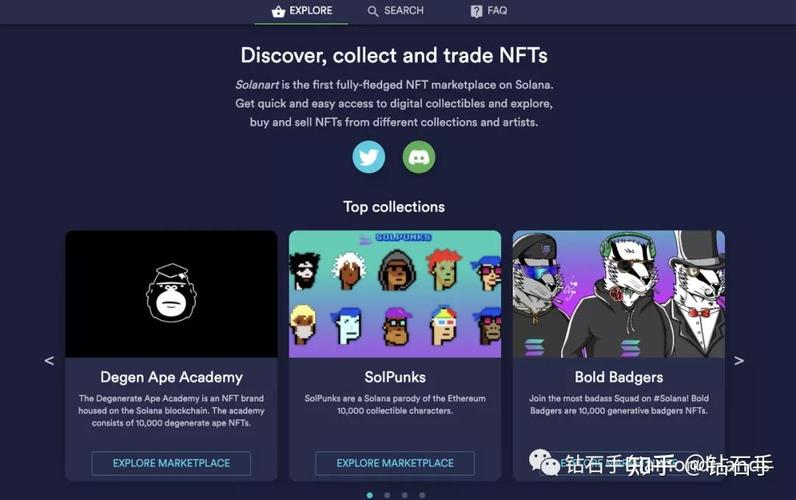The image size is (796, 500).
Task: Show previous collections with the left arrow
Action: click(x=49, y=360)
